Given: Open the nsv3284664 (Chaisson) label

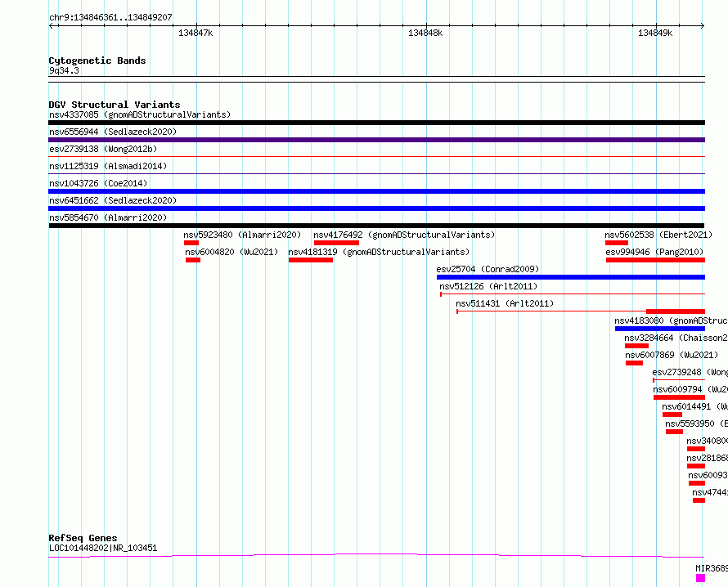Looking at the screenshot, I should [x=676, y=338].
